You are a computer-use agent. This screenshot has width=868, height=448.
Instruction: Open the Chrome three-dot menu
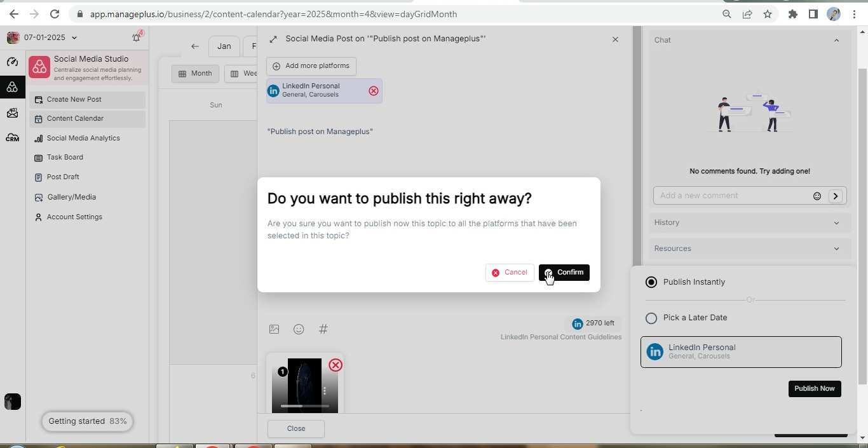click(x=854, y=14)
